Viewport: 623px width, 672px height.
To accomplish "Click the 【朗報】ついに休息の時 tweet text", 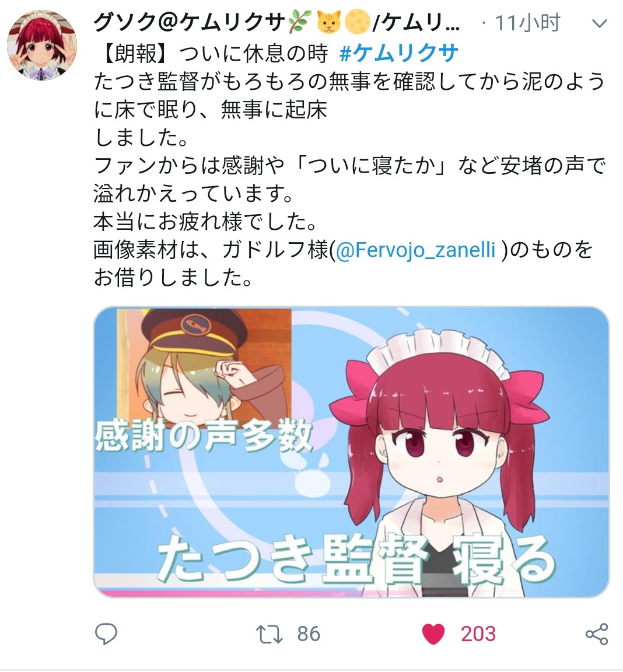I will pos(211,53).
